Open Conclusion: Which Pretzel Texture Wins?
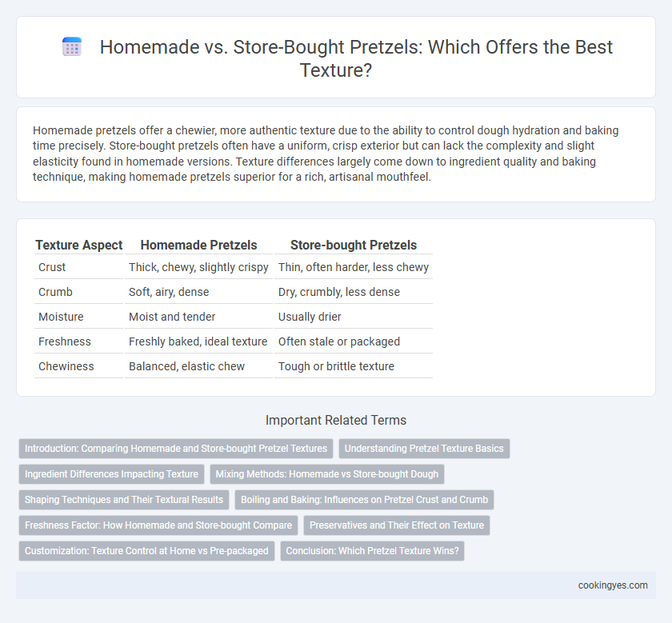The image size is (672, 623). 373,551
